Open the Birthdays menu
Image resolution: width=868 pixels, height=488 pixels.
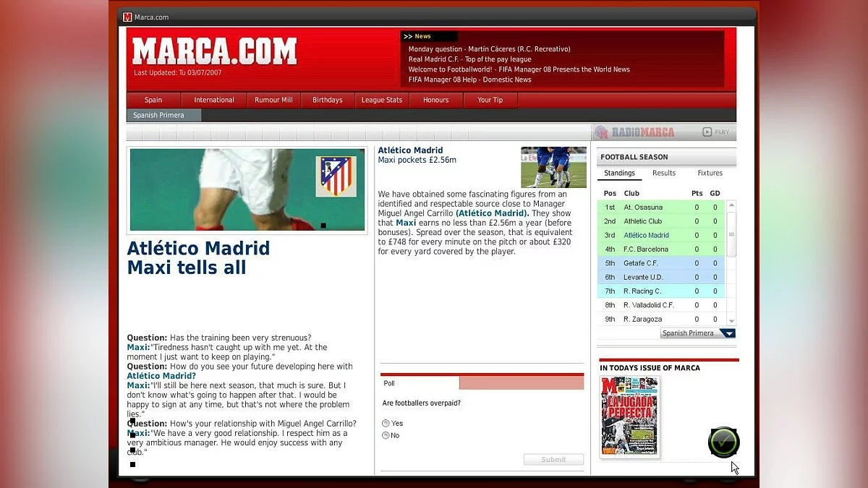click(328, 100)
